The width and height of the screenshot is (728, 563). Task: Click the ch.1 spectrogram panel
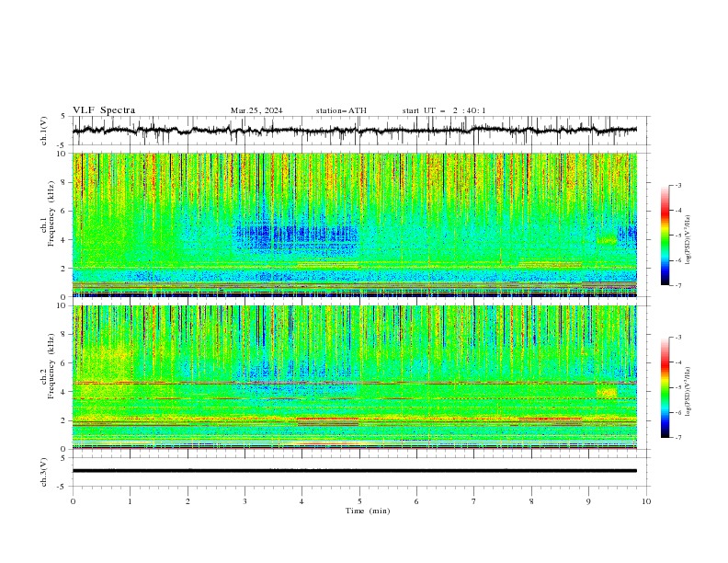pos(355,224)
